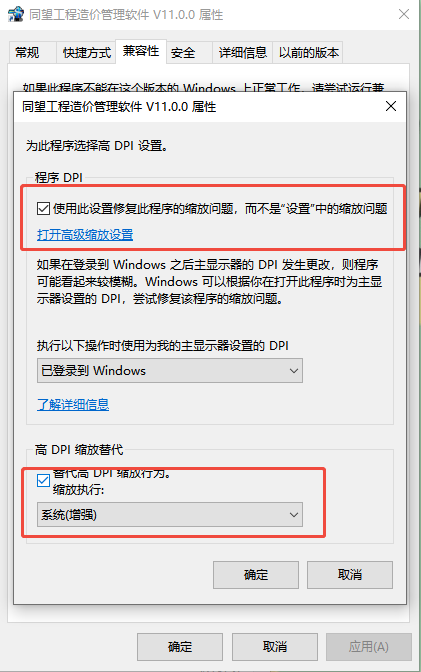Select the 兼容性 tab
Viewport: 421px width, 672px height.
(x=141, y=51)
